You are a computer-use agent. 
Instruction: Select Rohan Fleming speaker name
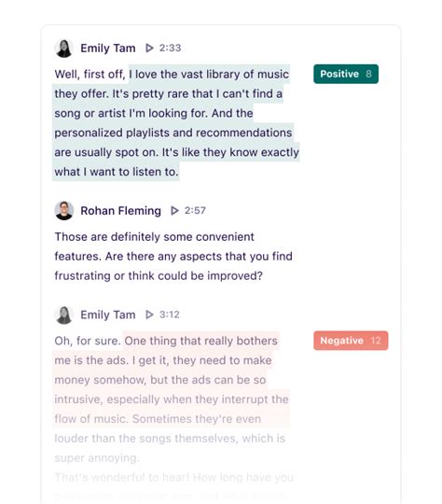pos(121,211)
